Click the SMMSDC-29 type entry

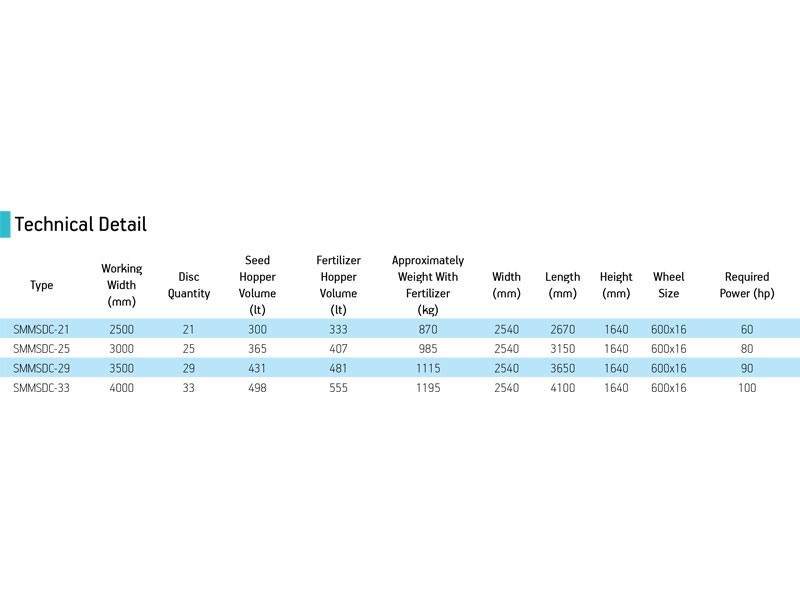point(41,368)
